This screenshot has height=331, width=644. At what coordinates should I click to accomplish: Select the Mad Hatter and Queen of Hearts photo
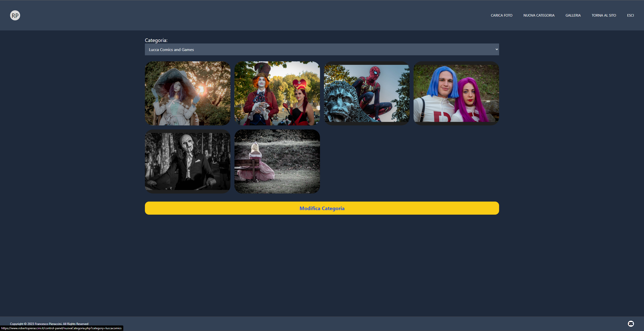click(x=277, y=93)
